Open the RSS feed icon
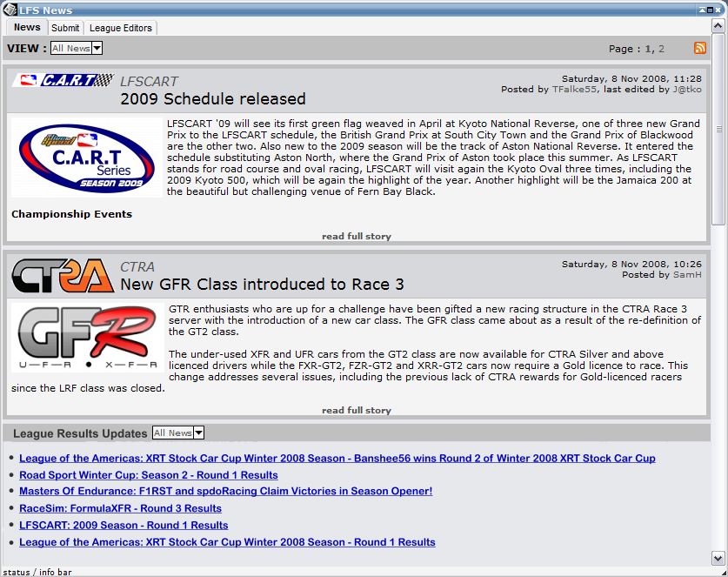The width and height of the screenshot is (728, 577). 699,48
